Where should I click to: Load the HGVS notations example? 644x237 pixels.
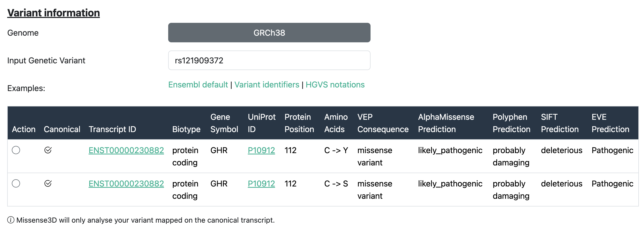[335, 85]
